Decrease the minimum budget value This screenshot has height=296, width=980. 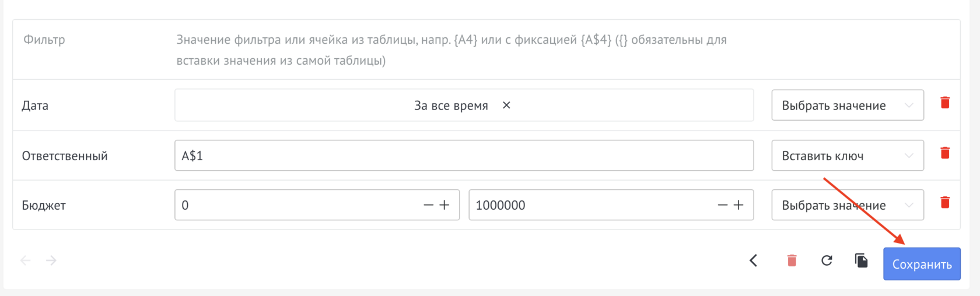(429, 205)
